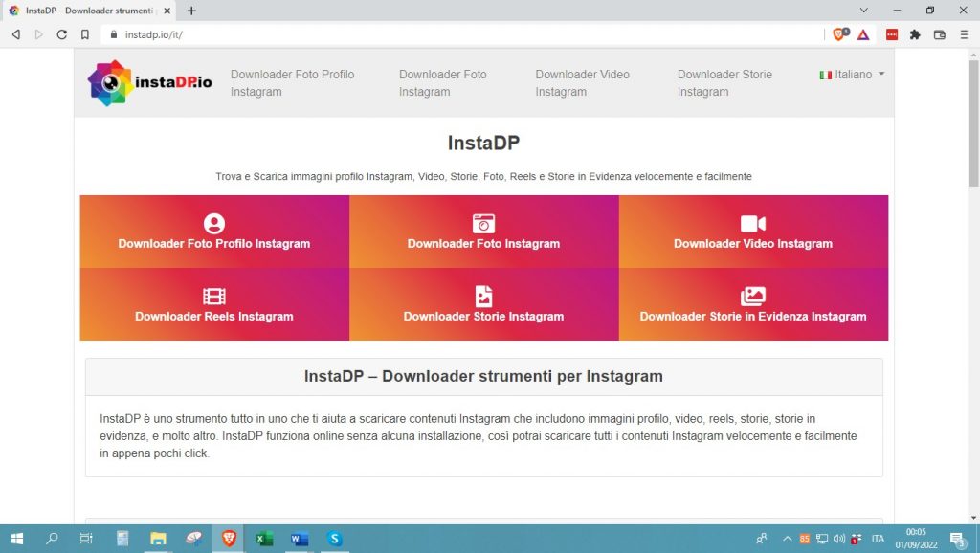Open the browser customize menu chevron near profile
This screenshot has width=980, height=553.
(965, 34)
